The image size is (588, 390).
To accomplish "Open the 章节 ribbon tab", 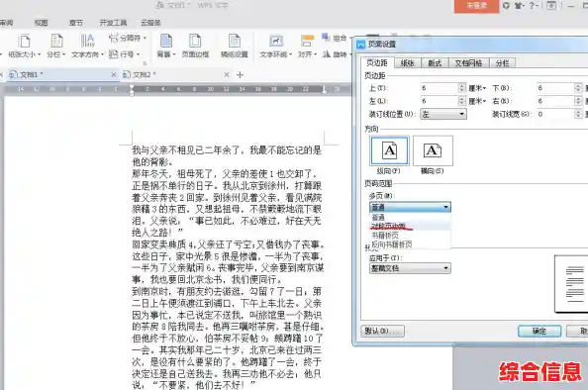I will [76, 23].
